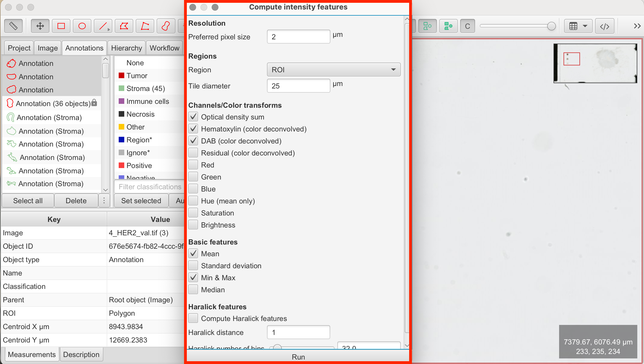Select the Ellipse annotation tool
The height and width of the screenshot is (364, 644).
click(82, 26)
